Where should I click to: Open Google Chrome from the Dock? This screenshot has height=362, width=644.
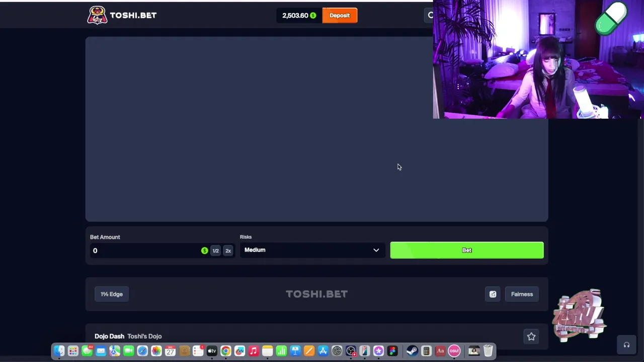pos(226,350)
